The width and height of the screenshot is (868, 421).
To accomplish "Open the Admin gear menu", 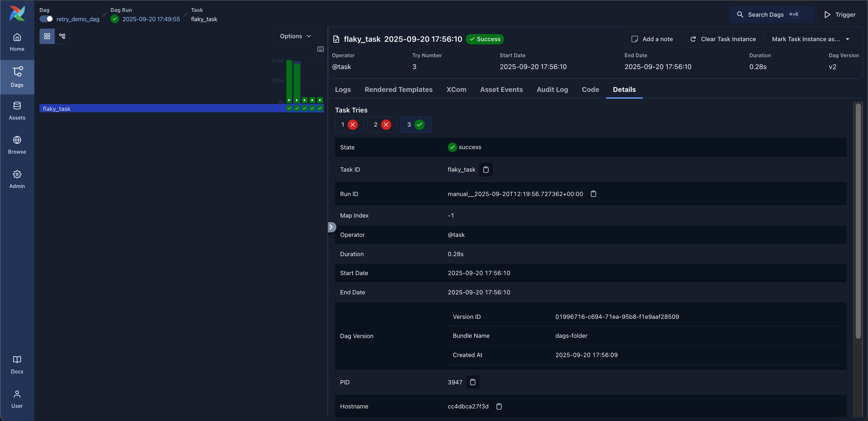I will 17,179.
